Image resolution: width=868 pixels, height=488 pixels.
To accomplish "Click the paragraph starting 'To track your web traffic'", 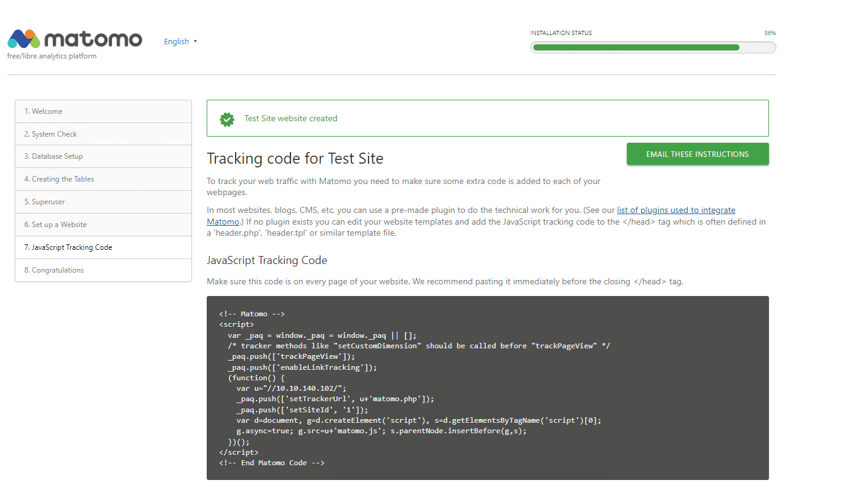I will click(404, 186).
